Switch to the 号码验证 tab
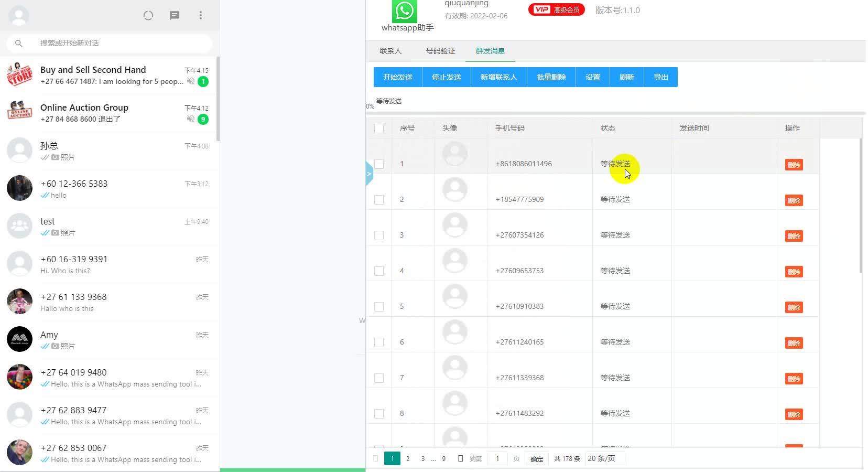 440,51
